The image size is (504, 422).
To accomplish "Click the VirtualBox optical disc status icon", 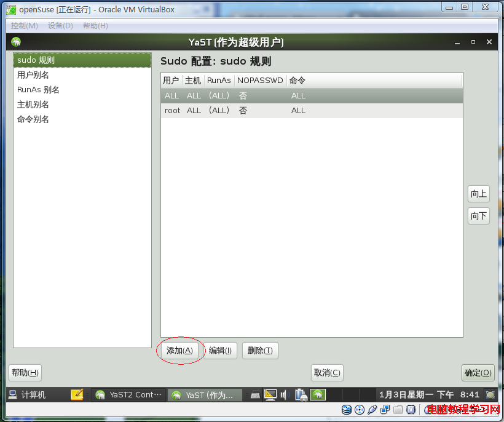I will (x=360, y=410).
